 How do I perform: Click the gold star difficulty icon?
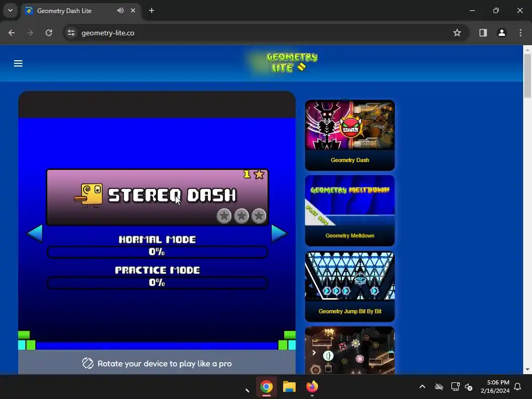coord(259,175)
